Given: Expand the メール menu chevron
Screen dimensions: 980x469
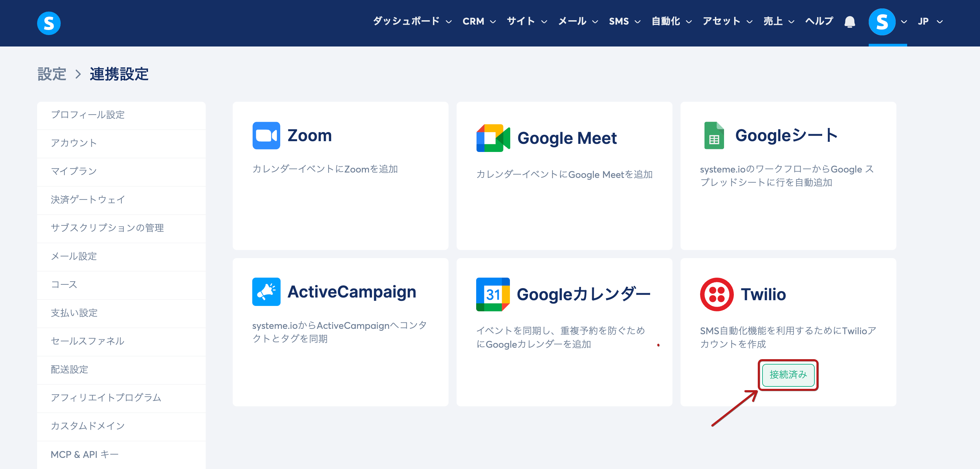Looking at the screenshot, I should click(x=595, y=22).
